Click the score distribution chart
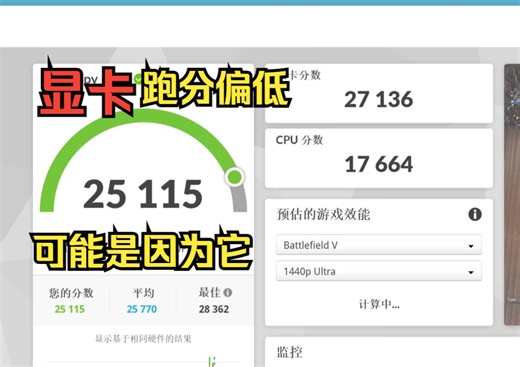Image resolution: width=520 pixels, height=367 pixels. pyautogui.click(x=143, y=361)
